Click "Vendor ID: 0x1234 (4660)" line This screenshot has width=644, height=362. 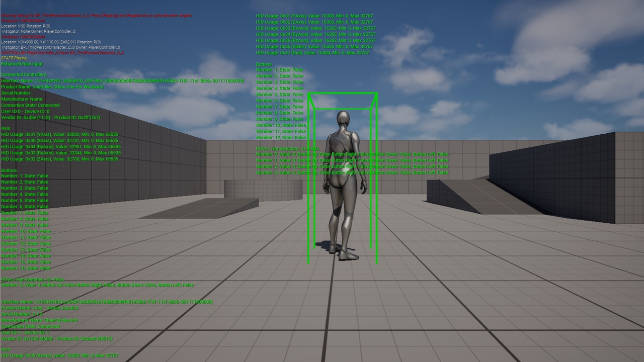[x=57, y=338]
